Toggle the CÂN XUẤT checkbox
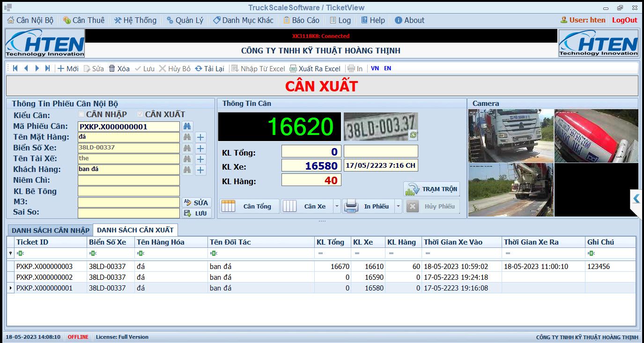 [x=140, y=114]
